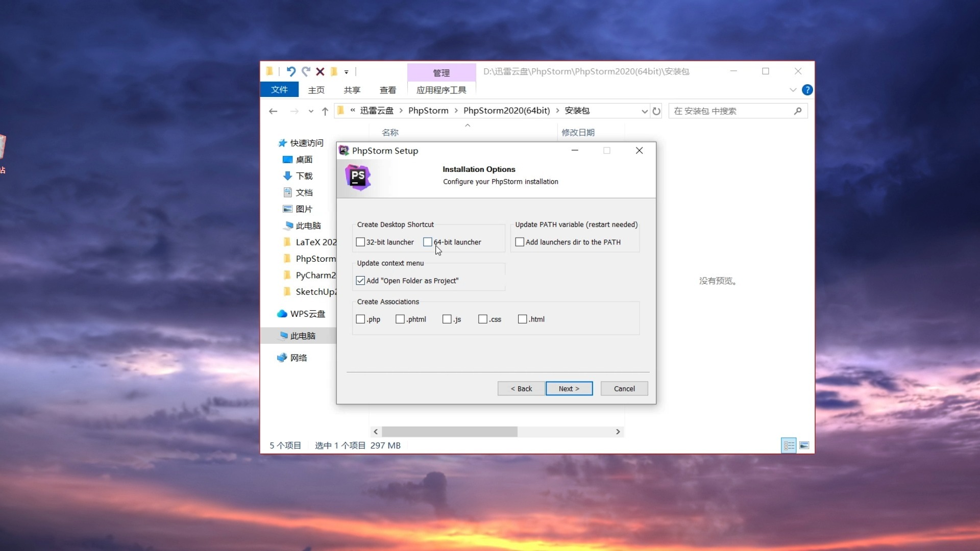This screenshot has height=551, width=980.
Task: Go back with the < Back button
Action: pyautogui.click(x=521, y=388)
